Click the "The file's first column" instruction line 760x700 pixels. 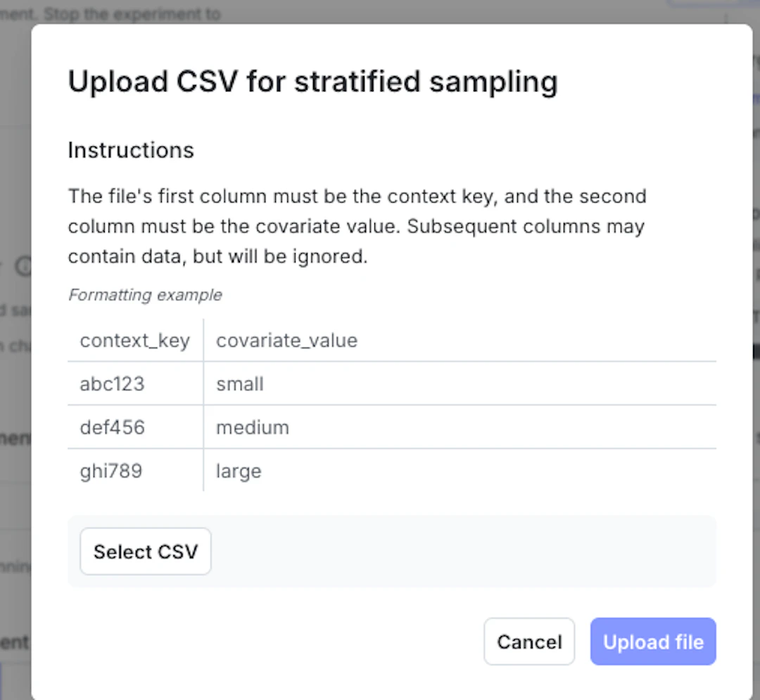click(357, 196)
